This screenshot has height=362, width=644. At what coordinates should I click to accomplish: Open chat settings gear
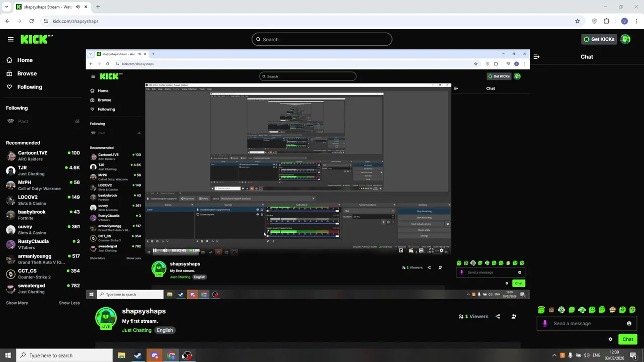(x=610, y=339)
